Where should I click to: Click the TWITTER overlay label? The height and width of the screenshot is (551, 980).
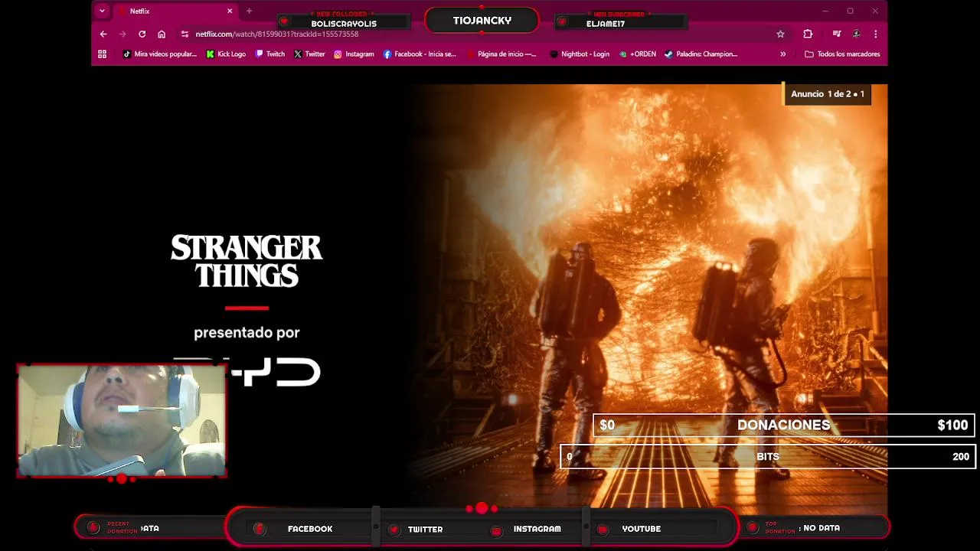click(x=425, y=529)
